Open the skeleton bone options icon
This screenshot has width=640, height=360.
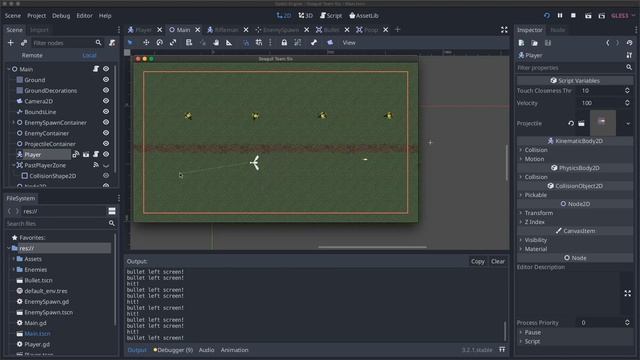tap(313, 42)
